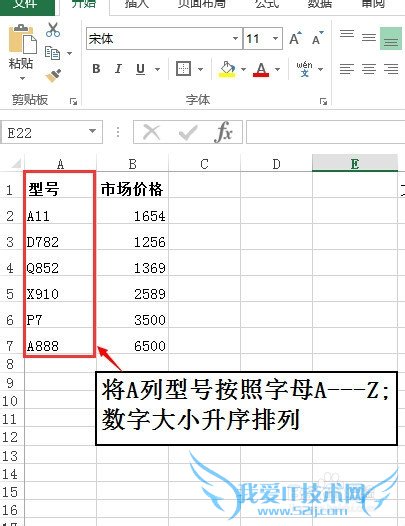Image resolution: width=405 pixels, height=526 pixels.
Task: Toggle Bold formatting
Action: coord(96,69)
